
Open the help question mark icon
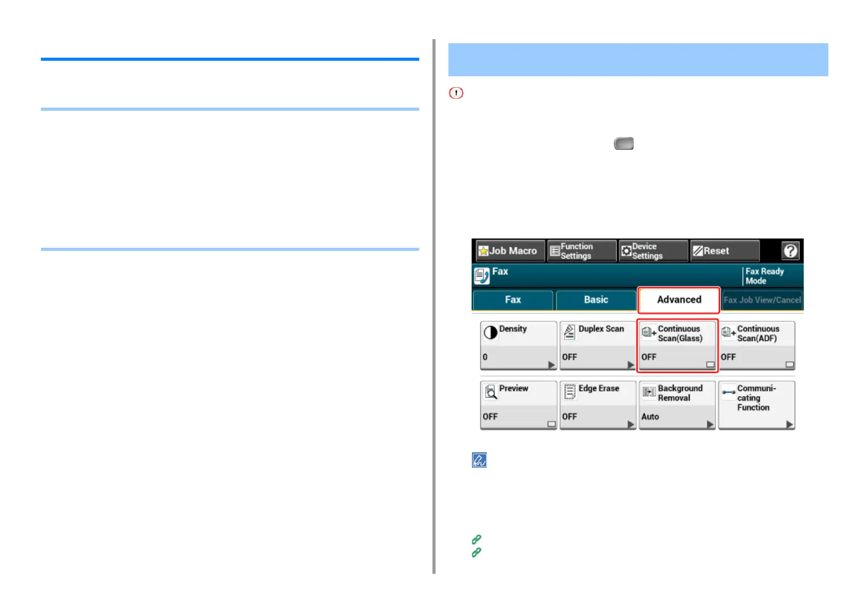coord(790,251)
